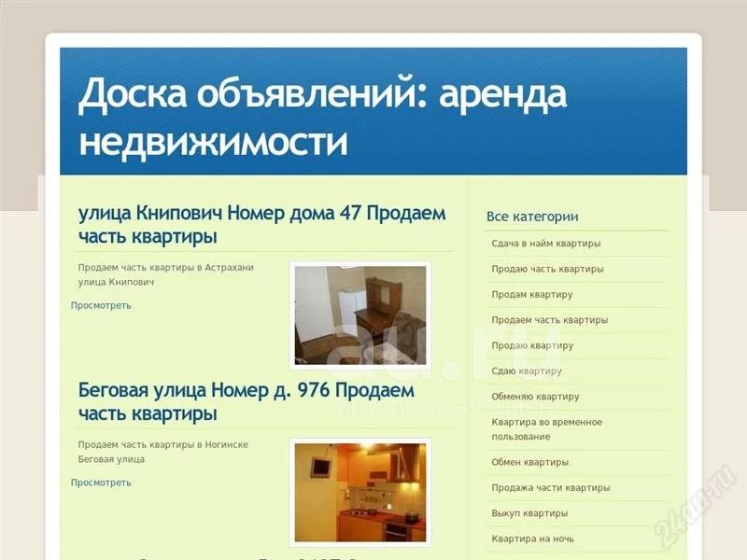
Task: Select category 'Продам квартиру'
Action: pyautogui.click(x=532, y=294)
